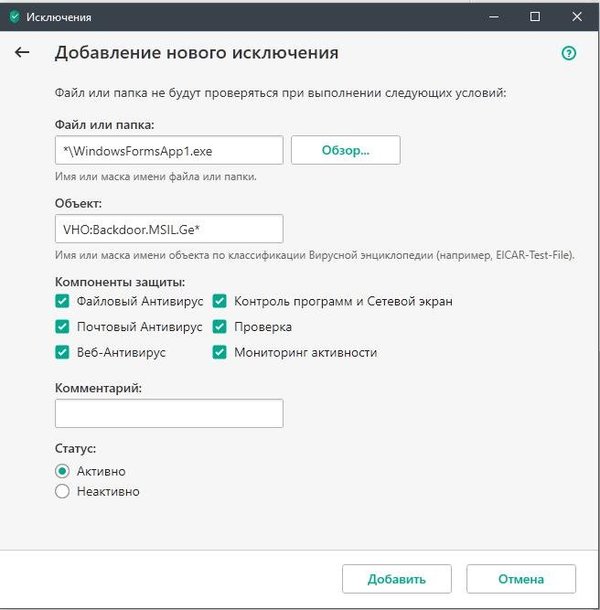
Task: Toggle the Проверка checkbox
Action: (x=220, y=327)
